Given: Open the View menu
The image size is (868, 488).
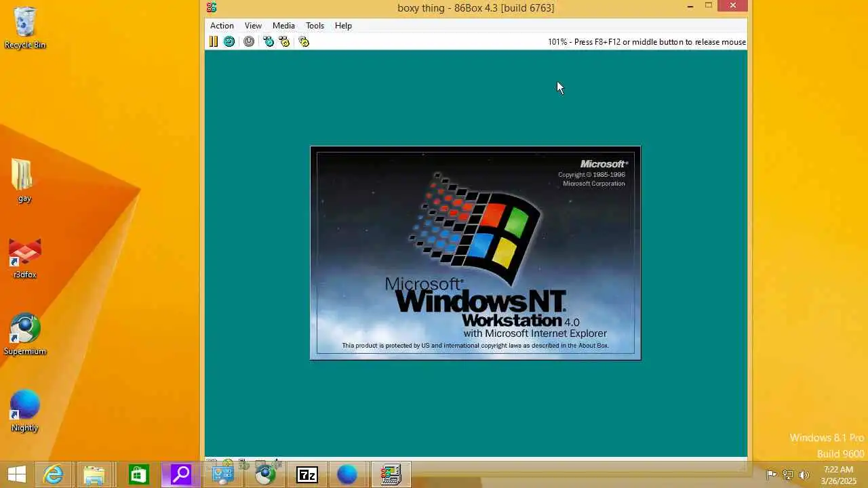Looking at the screenshot, I should [x=253, y=26].
